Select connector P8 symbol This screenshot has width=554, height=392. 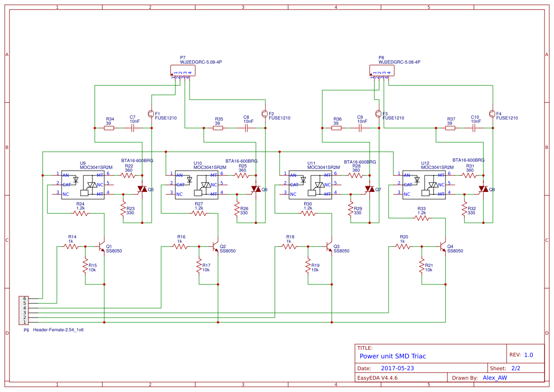381,70
